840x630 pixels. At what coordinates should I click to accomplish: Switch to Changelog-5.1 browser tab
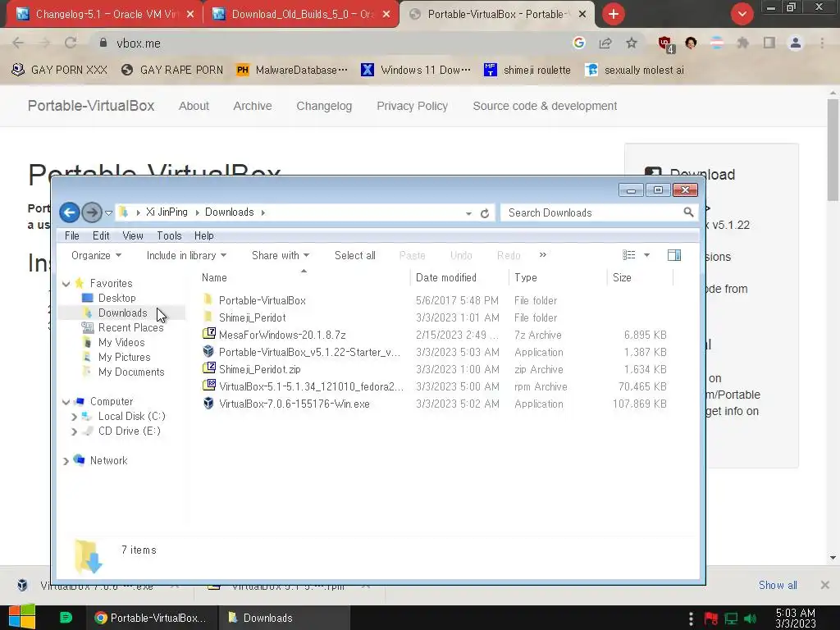[x=104, y=14]
